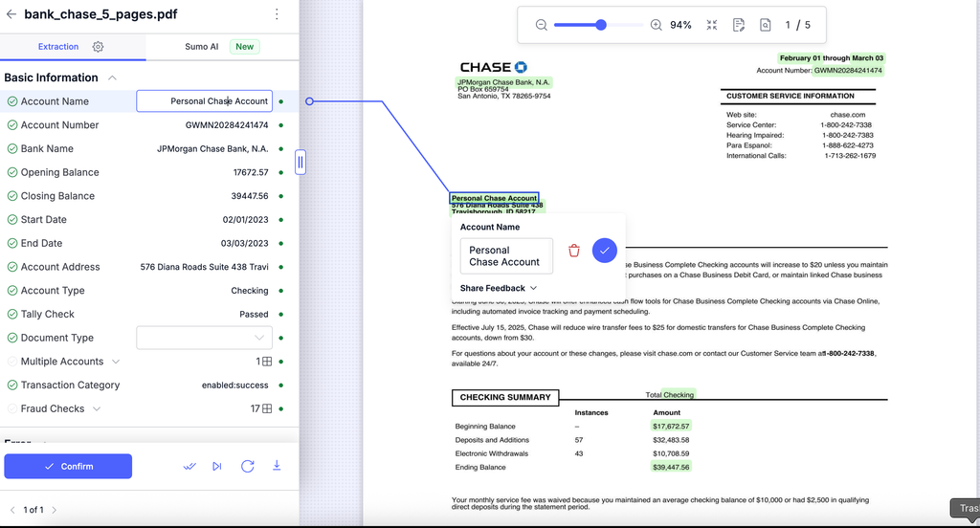Viewport: 980px width, 528px height.
Task: Expand the Share Feedback dropdown
Action: [x=498, y=288]
